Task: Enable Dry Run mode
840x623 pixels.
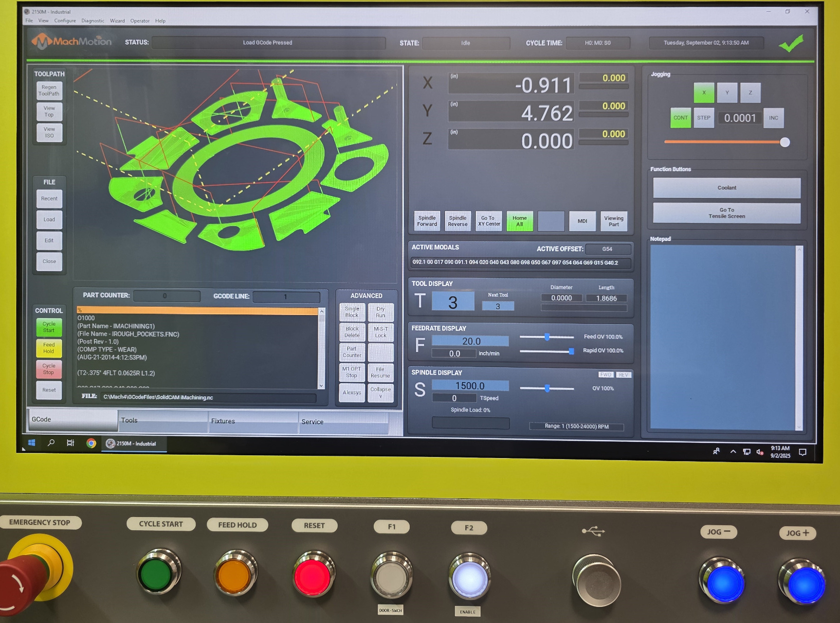Action: [x=381, y=312]
